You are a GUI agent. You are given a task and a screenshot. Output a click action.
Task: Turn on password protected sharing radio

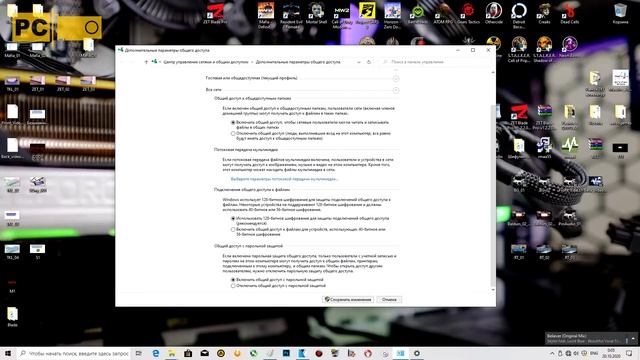tap(233, 280)
